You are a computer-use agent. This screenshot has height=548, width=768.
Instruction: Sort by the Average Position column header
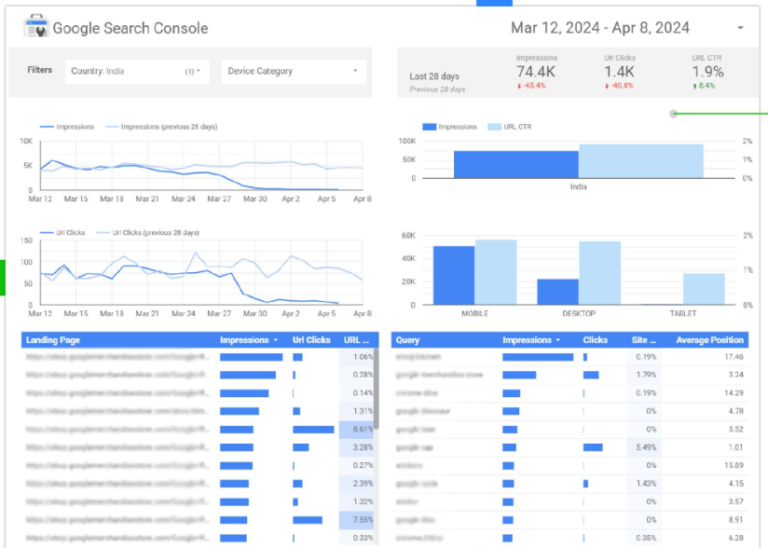(x=709, y=340)
